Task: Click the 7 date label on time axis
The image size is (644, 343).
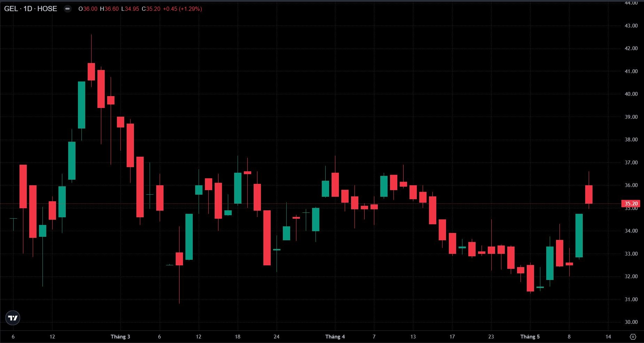Action: 374,337
